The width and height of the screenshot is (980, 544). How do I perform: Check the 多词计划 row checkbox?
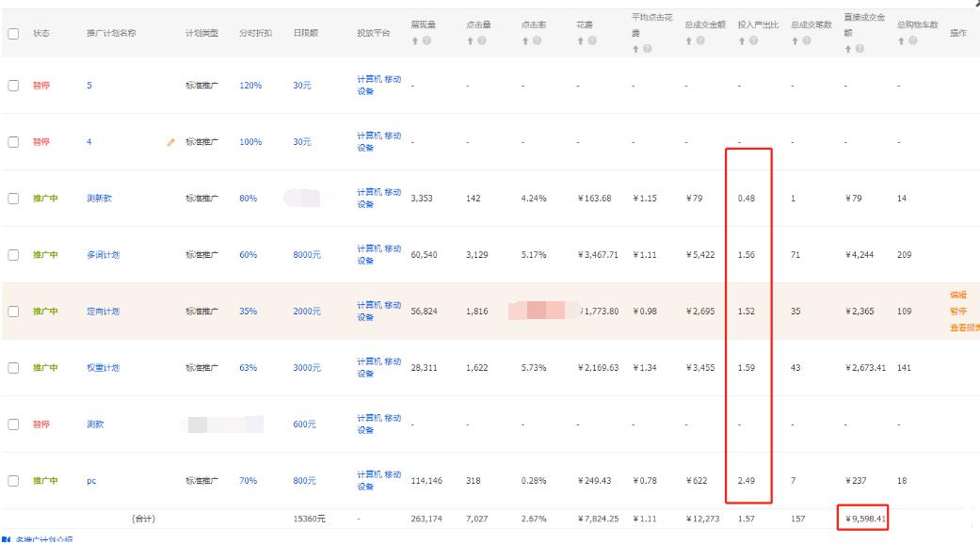click(x=15, y=252)
